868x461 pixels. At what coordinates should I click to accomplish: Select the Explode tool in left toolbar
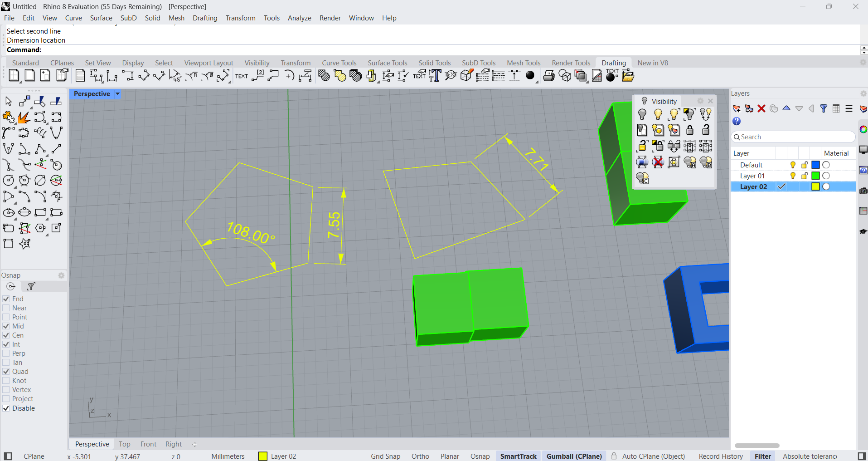coord(24,118)
